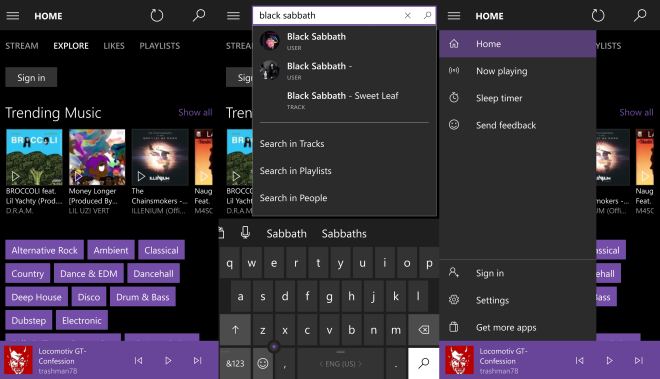660x379 pixels.
Task: Open Sleep timer menu entry
Action: coord(518,98)
